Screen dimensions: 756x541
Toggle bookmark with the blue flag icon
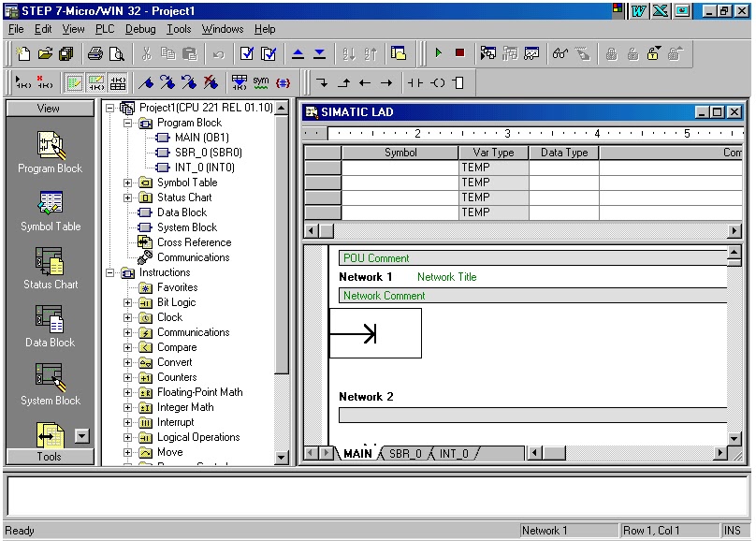click(146, 83)
